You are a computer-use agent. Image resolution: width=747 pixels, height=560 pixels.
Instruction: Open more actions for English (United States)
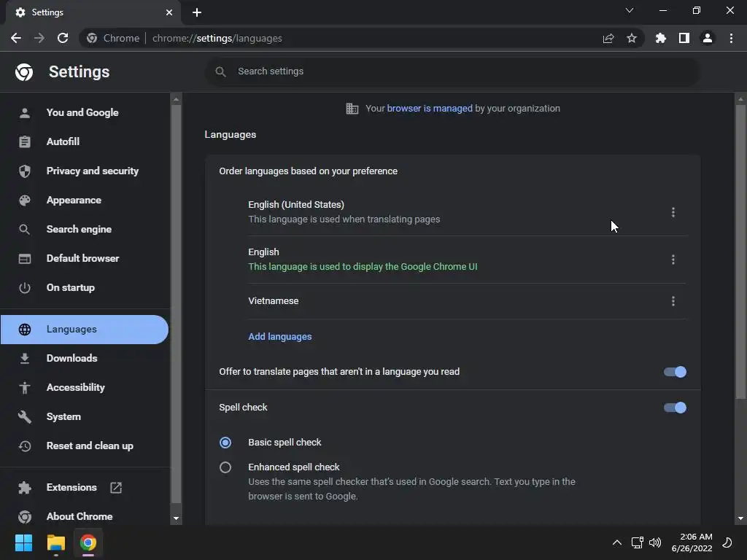[x=673, y=212]
